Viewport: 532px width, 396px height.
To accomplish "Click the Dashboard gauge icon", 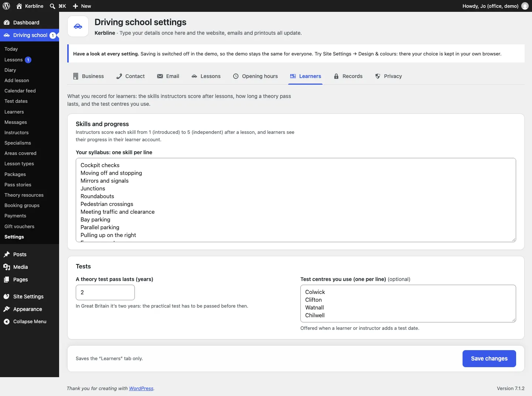I will coord(7,23).
